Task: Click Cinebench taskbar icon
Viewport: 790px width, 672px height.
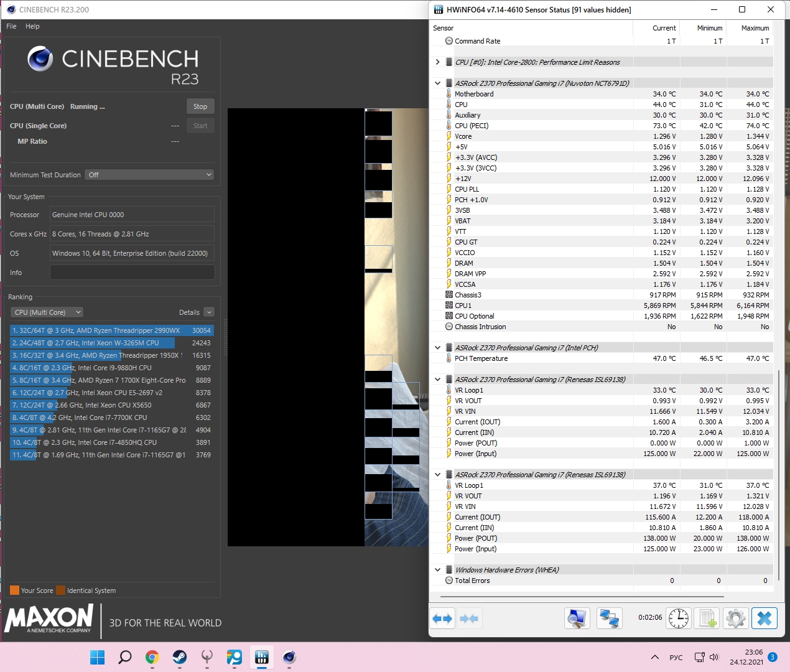Action: click(x=289, y=657)
